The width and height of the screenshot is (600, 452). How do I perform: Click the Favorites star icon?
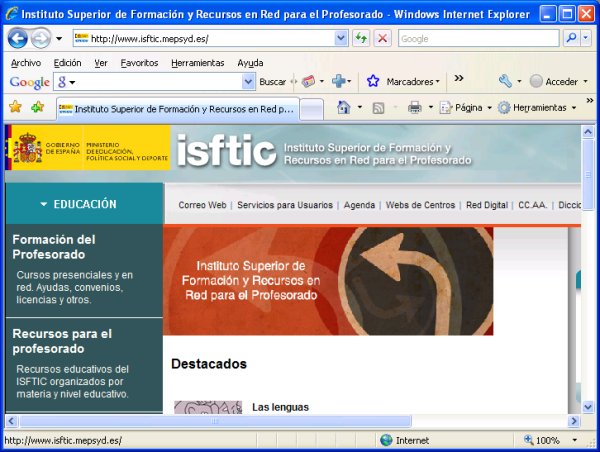click(x=15, y=107)
